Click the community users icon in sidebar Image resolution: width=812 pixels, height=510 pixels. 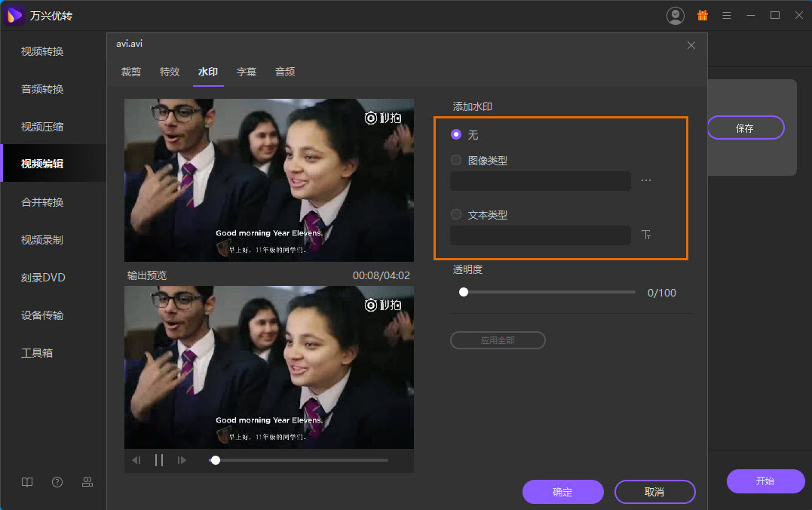[87, 482]
